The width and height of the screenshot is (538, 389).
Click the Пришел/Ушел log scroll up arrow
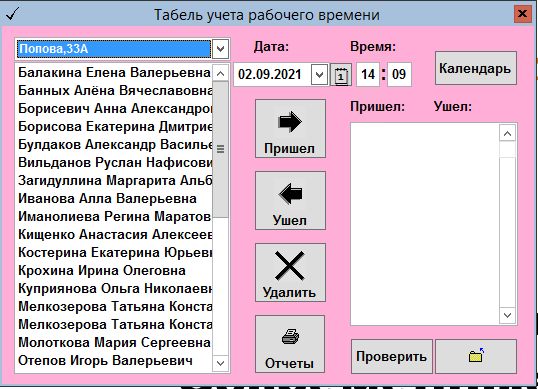pyautogui.click(x=507, y=133)
